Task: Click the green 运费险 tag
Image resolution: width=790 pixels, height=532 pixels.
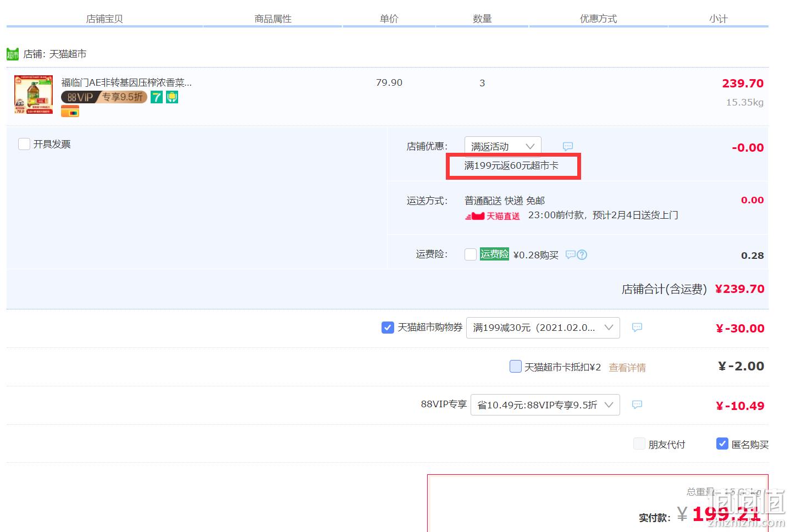Action: click(494, 254)
